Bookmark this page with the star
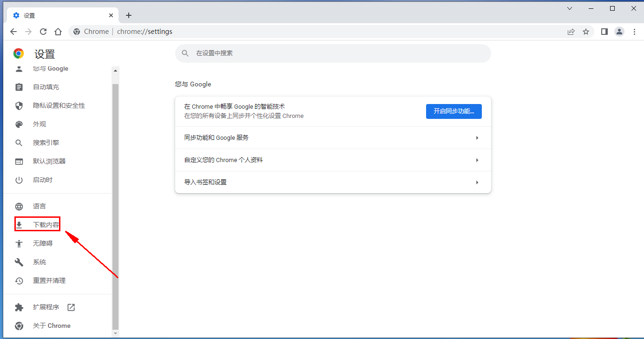Viewport: 644px width, 339px height. (586, 32)
